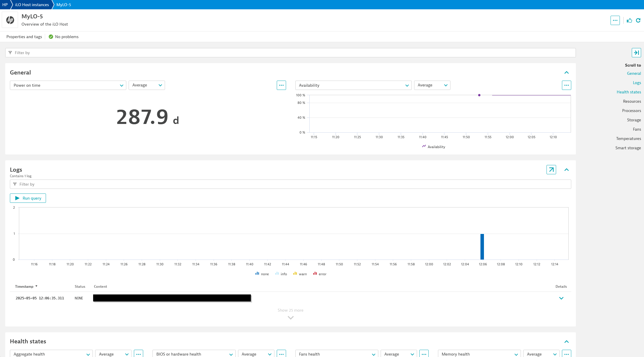Viewport: 644px width, 357px height.
Task: Open the Power on time metric dropdown
Action: 68,85
